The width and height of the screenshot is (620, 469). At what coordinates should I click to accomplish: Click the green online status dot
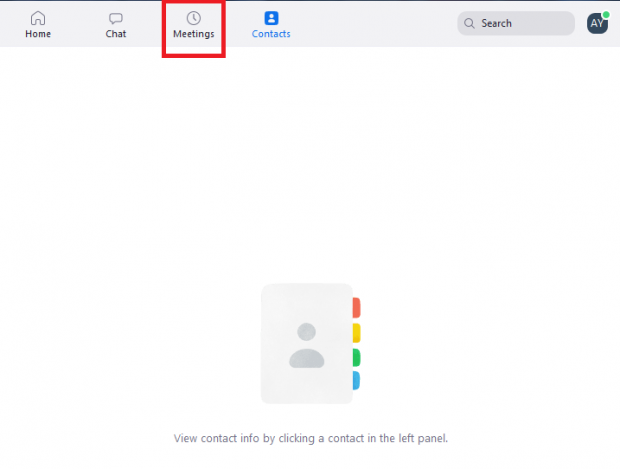[x=606, y=15]
